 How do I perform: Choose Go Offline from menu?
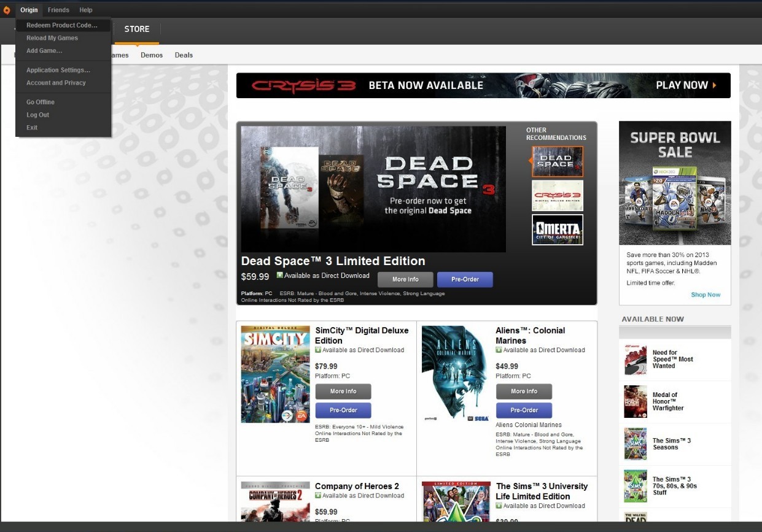pos(41,102)
